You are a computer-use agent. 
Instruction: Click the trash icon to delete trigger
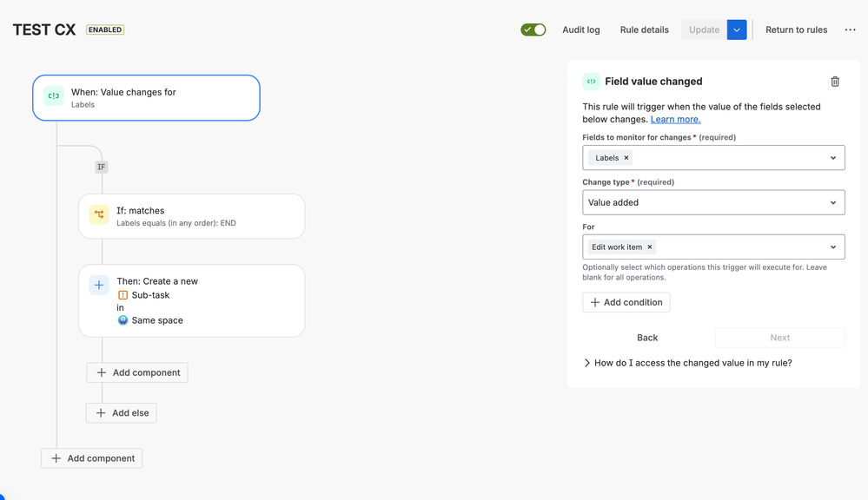(x=835, y=82)
